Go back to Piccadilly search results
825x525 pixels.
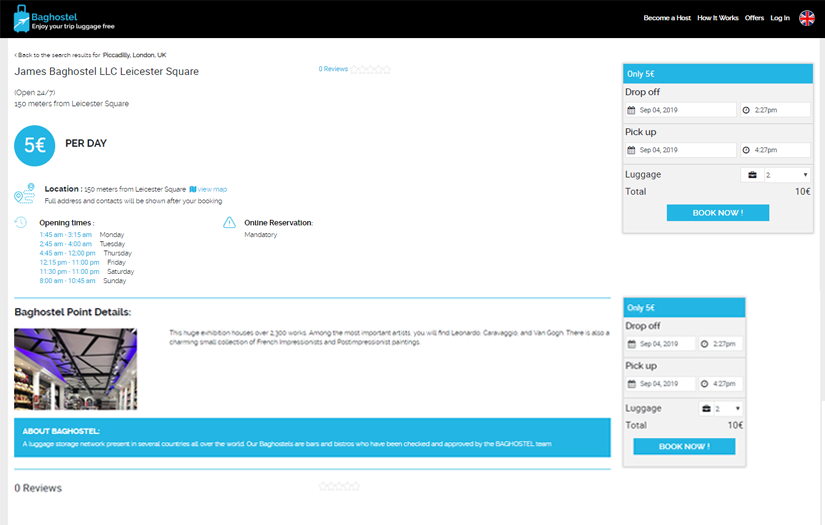point(90,55)
